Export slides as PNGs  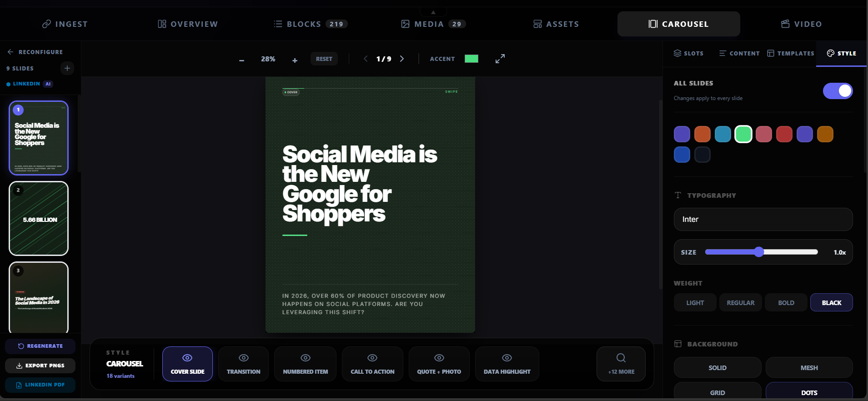click(40, 366)
